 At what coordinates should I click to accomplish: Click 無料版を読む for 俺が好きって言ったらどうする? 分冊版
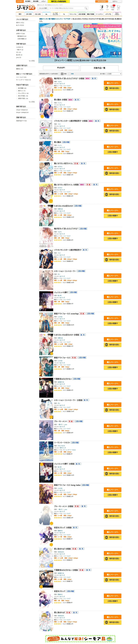[x=112, y=88]
